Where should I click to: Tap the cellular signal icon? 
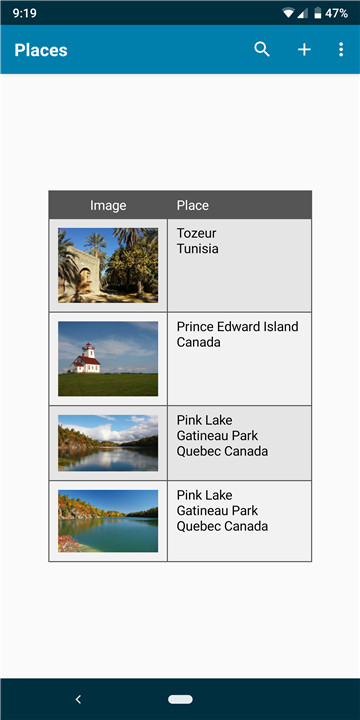(x=303, y=13)
